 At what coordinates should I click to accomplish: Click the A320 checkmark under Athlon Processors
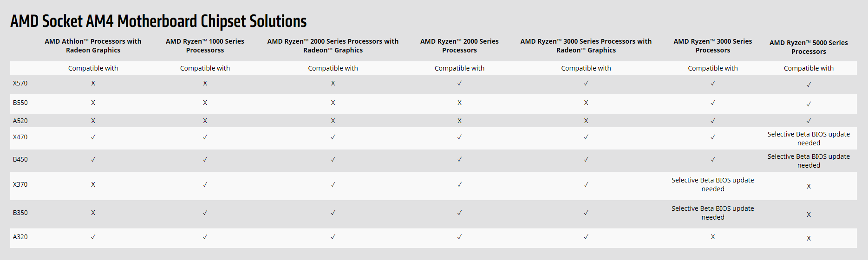93,237
